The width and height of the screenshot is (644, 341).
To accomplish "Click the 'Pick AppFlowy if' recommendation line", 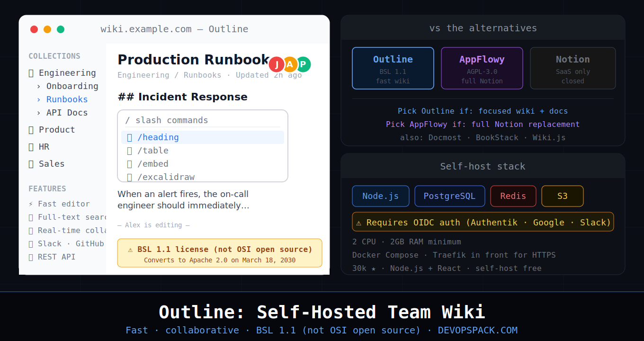I will [483, 125].
